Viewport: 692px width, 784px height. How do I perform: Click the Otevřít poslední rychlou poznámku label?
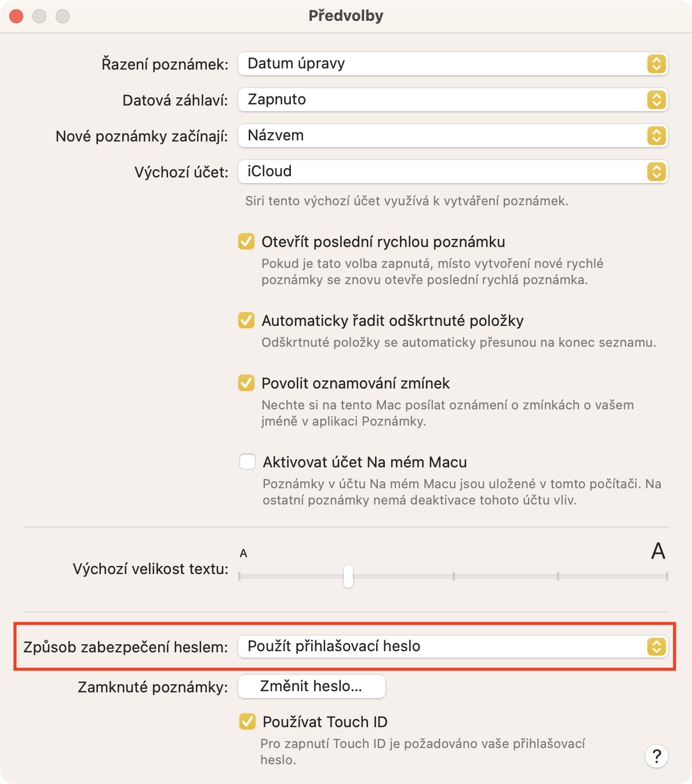tap(383, 242)
